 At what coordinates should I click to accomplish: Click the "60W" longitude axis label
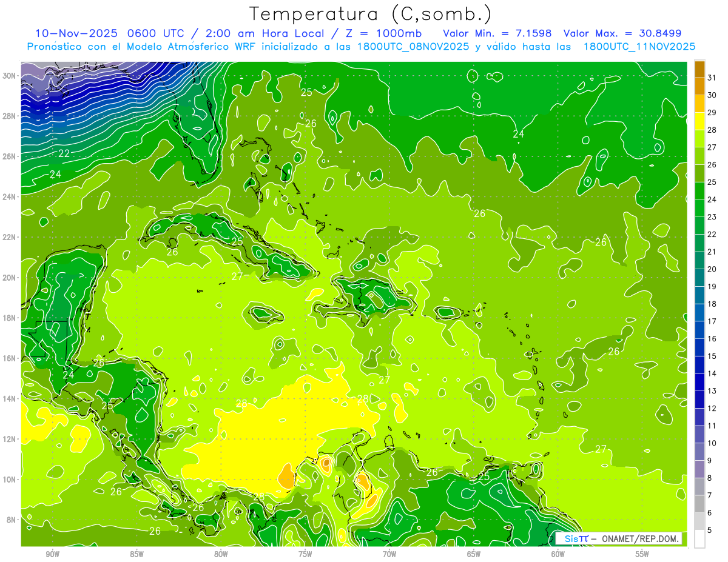pos(558,554)
